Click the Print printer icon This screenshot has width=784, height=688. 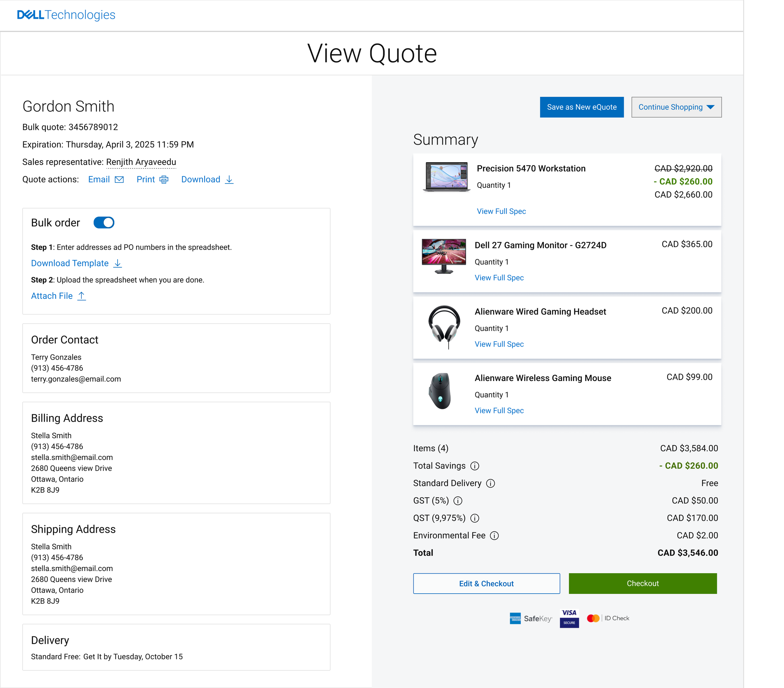tap(164, 179)
